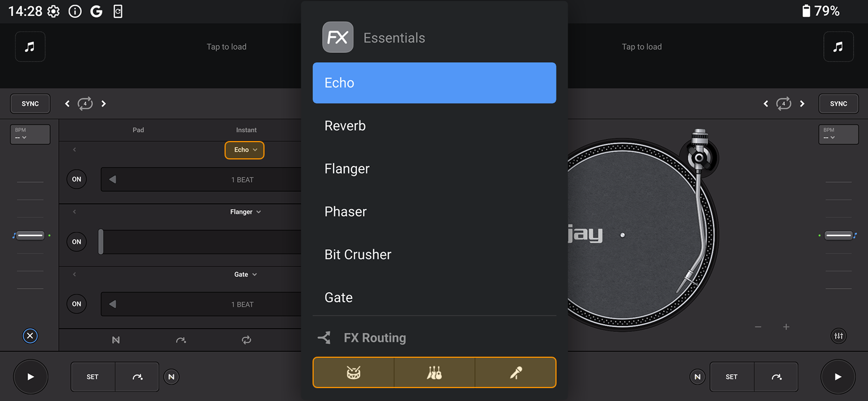Open mixer EQ icon on right deck
This screenshot has width=868, height=401.
(x=838, y=336)
